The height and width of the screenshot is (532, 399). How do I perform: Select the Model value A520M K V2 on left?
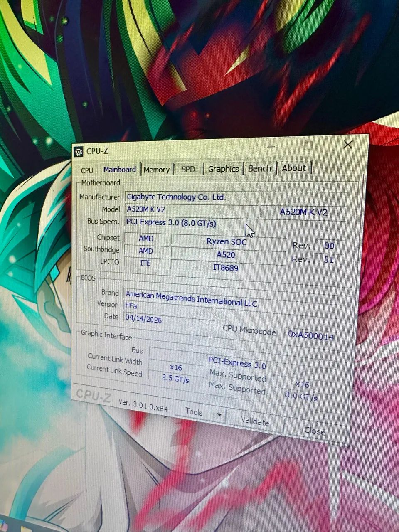[192, 209]
